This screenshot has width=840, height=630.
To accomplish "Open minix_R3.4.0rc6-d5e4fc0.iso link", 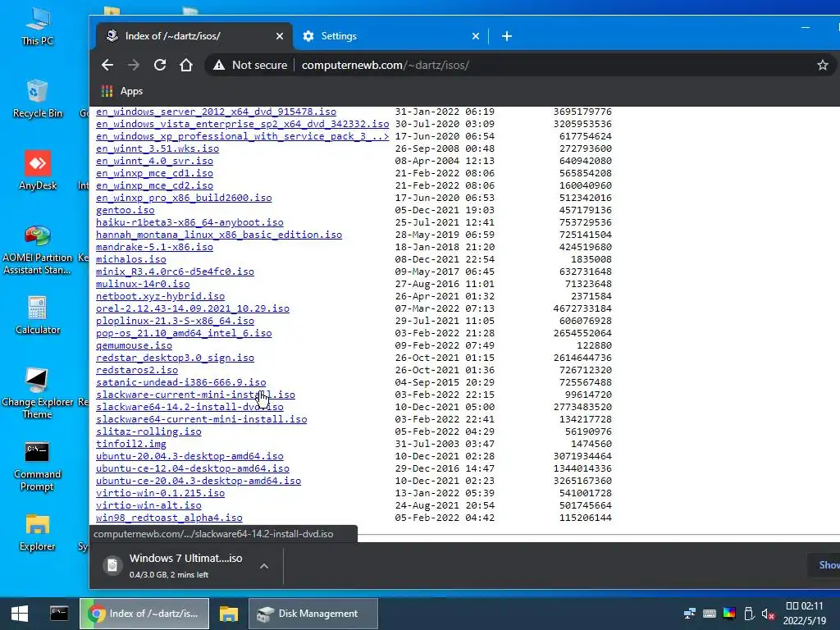I will (176, 272).
